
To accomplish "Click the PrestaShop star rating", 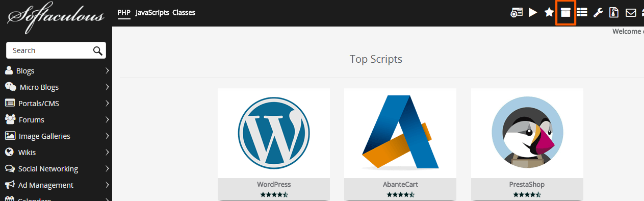I will (x=527, y=194).
